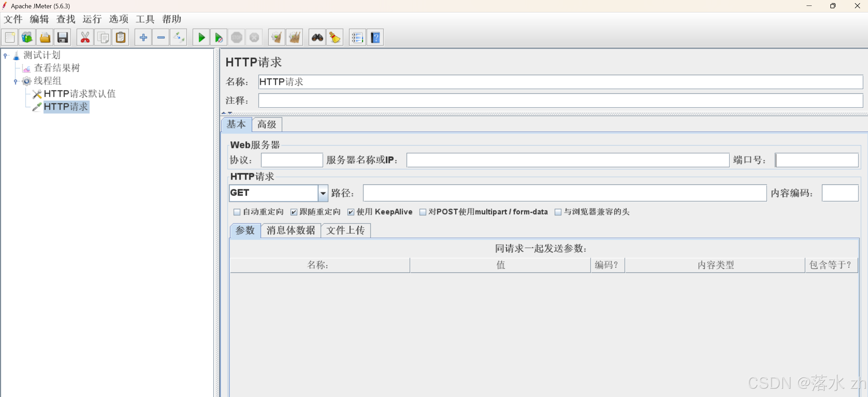Click the 服务器名称或IP input field
This screenshot has width=868, height=397.
click(x=568, y=160)
